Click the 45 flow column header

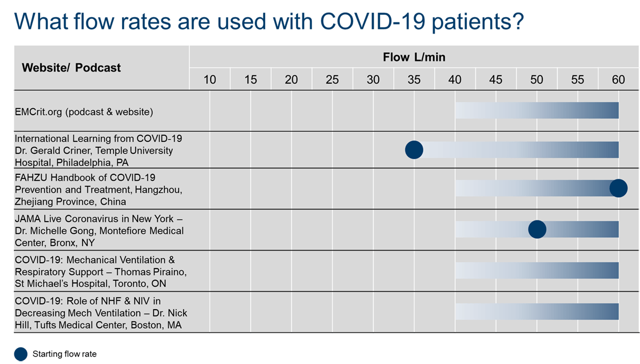tap(495, 80)
